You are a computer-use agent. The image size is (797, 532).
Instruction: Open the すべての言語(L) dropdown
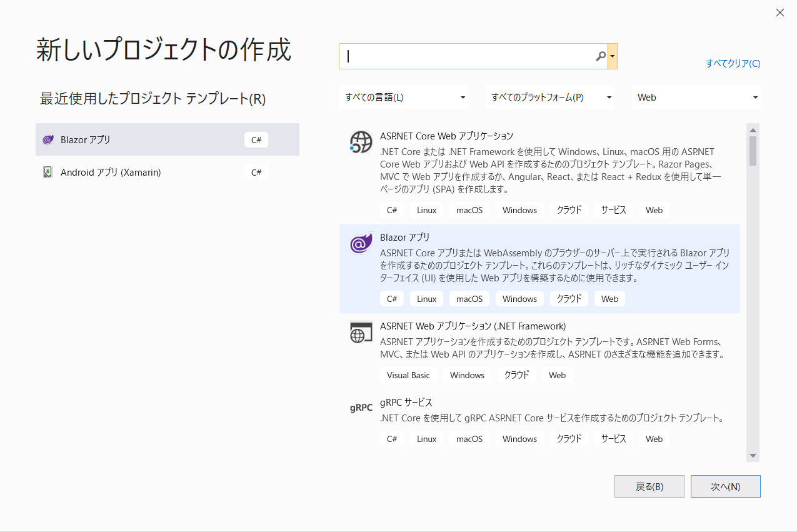pos(403,97)
